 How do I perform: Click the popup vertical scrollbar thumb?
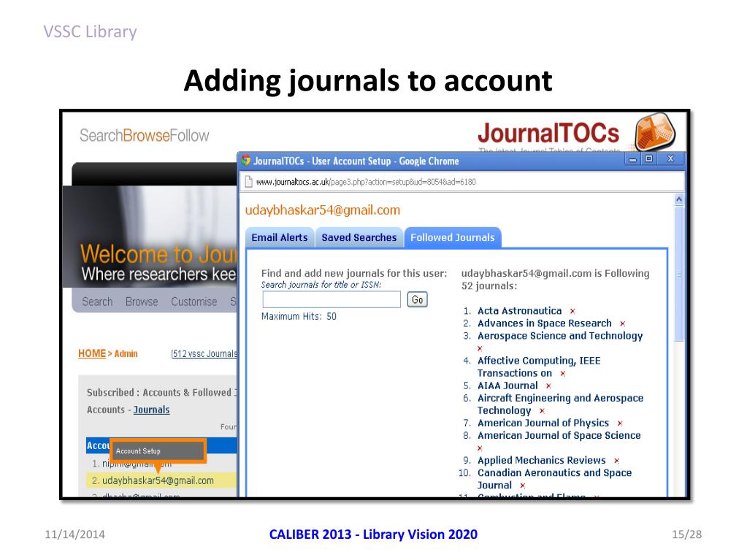coord(679,274)
